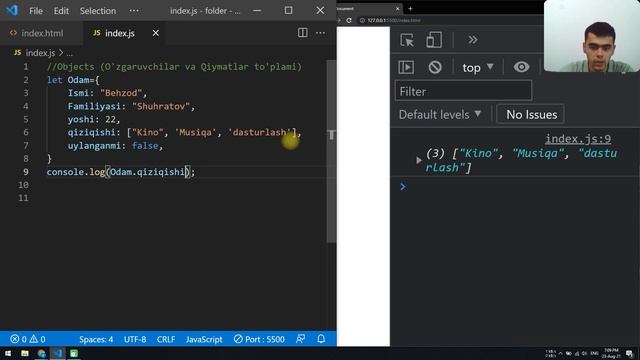Click the editor vertical scrollbar
Screen dimensions: 640x360
[x=331, y=151]
